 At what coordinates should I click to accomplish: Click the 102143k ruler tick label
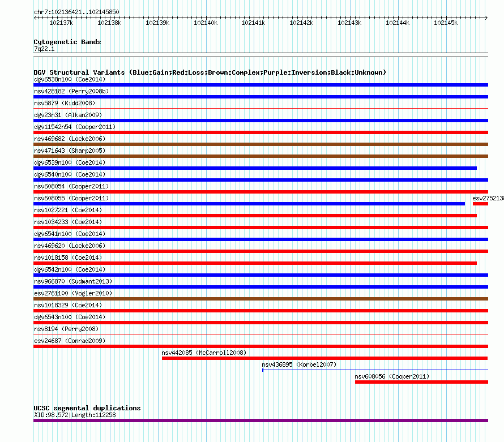tap(349, 23)
